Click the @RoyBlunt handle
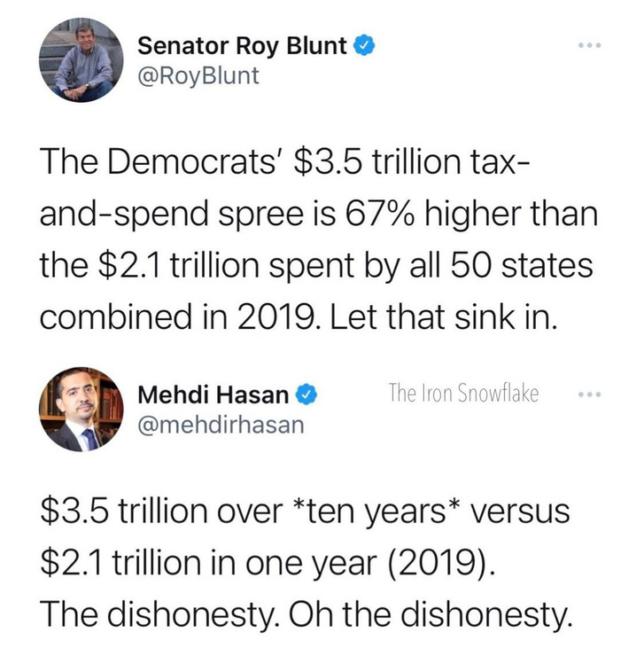 198,76
